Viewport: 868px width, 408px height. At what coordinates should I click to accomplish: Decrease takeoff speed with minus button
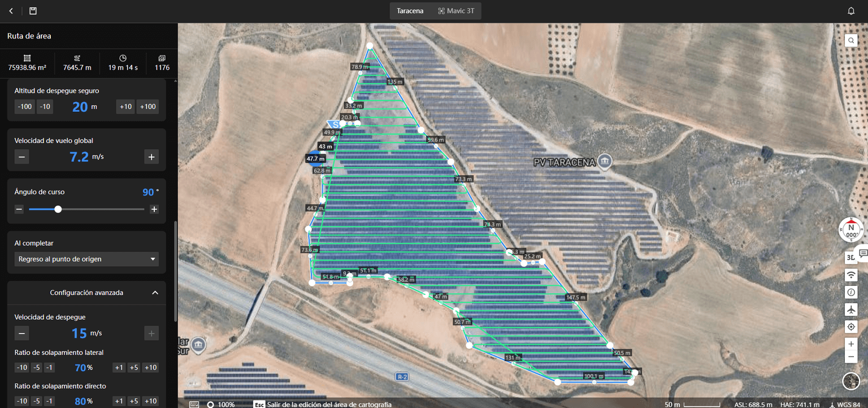click(x=21, y=333)
